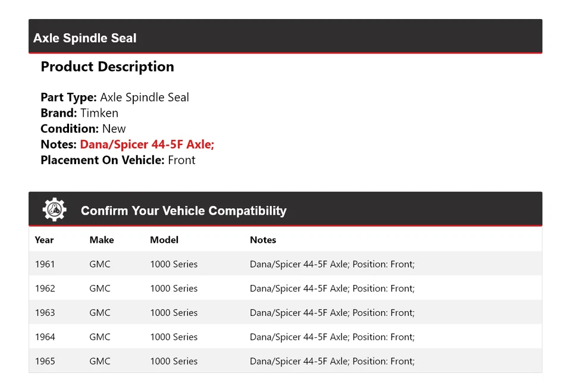Click the Confirm Your Vehicle Compatibility heading
The width and height of the screenshot is (571, 392).
[183, 211]
